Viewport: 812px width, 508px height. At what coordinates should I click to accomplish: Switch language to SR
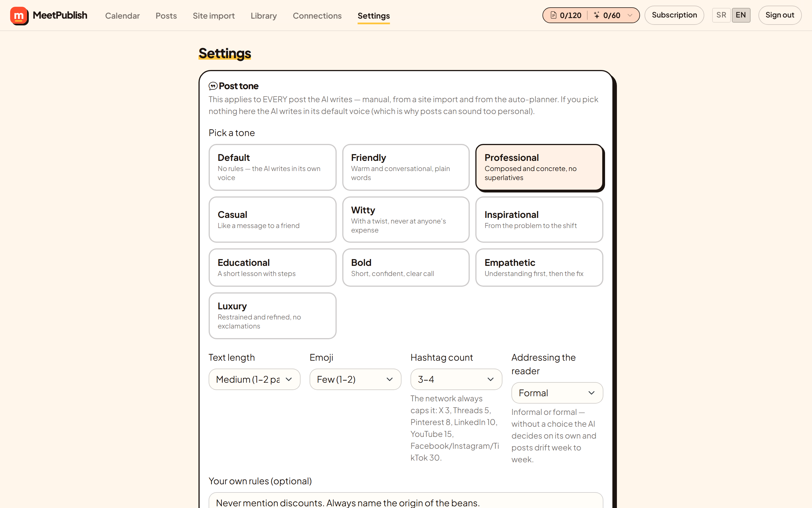(721, 15)
